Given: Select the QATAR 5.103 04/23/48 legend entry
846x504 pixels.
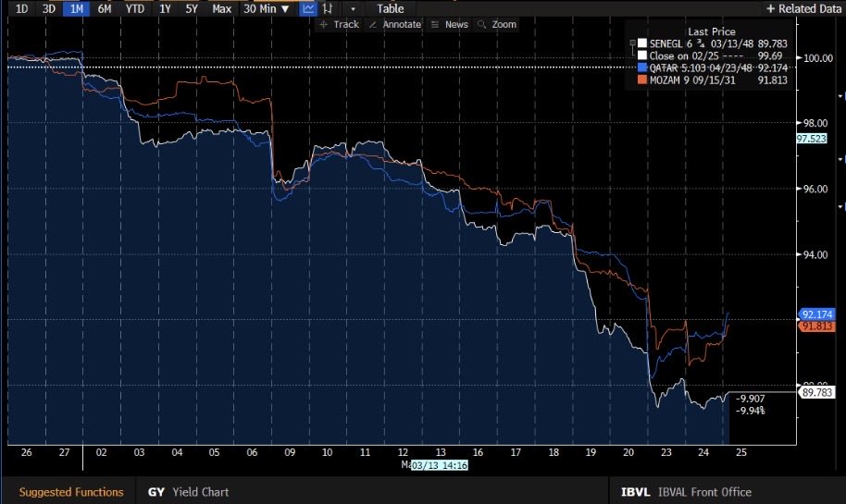Looking at the screenshot, I should tap(701, 68).
